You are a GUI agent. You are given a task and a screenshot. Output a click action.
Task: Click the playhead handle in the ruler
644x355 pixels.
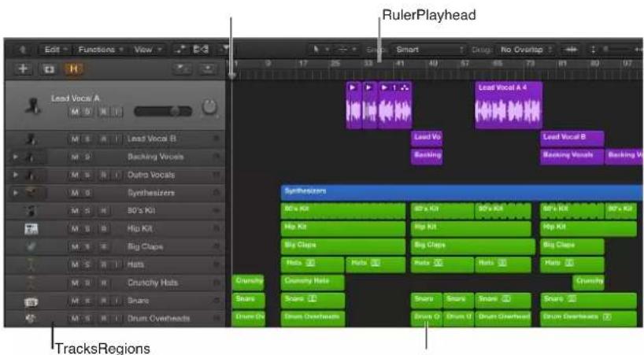click(232, 76)
